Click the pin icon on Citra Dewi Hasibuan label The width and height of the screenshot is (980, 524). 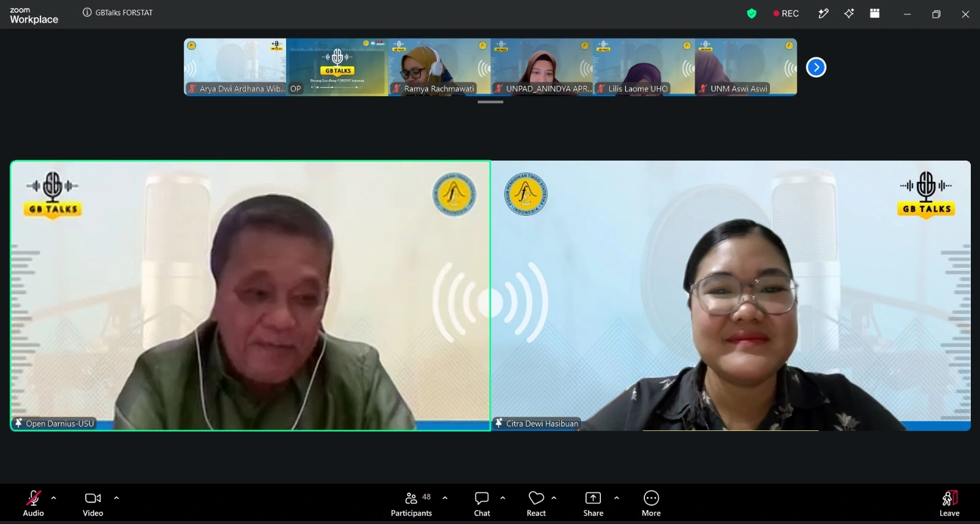click(499, 423)
